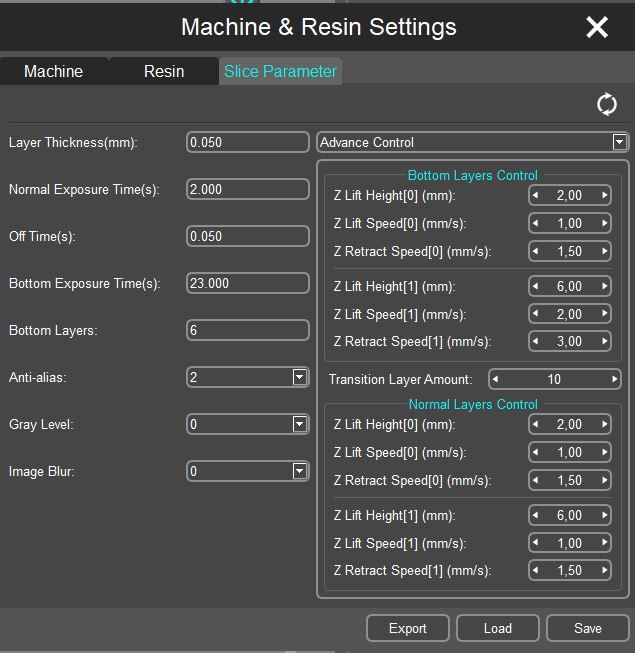Decrease Bottom Layers Z Lift Speed[0] arrow
The width and height of the screenshot is (635, 653).
coord(535,224)
